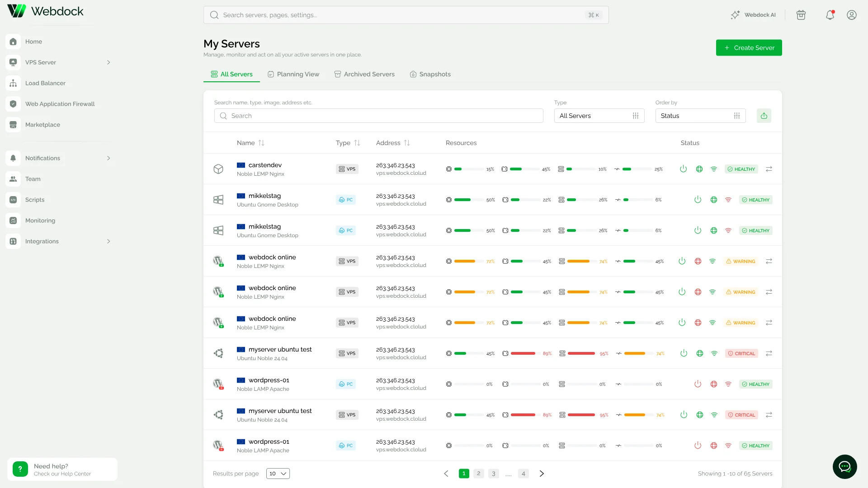Click the green export upload icon
This screenshot has width=868, height=488.
pyautogui.click(x=764, y=116)
